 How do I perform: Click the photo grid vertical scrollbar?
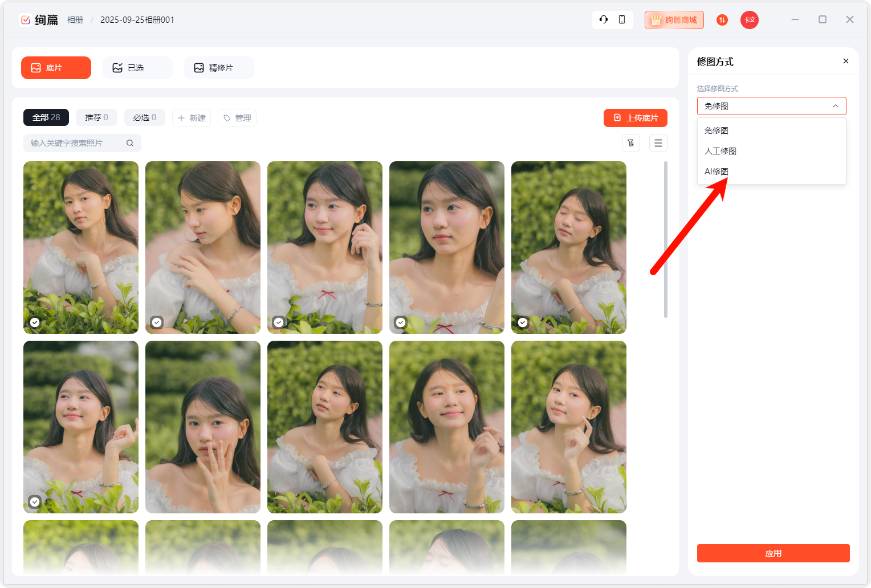pyautogui.click(x=666, y=239)
